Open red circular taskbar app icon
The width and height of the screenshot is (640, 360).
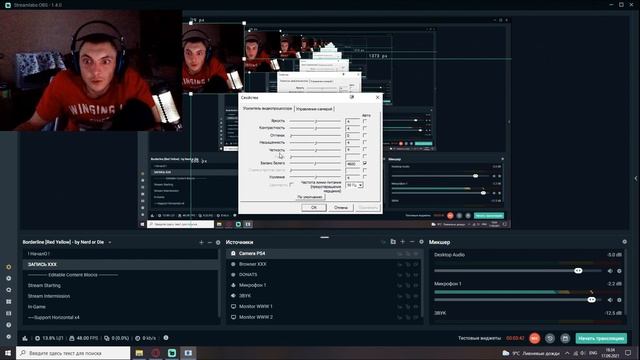pyautogui.click(x=156, y=353)
